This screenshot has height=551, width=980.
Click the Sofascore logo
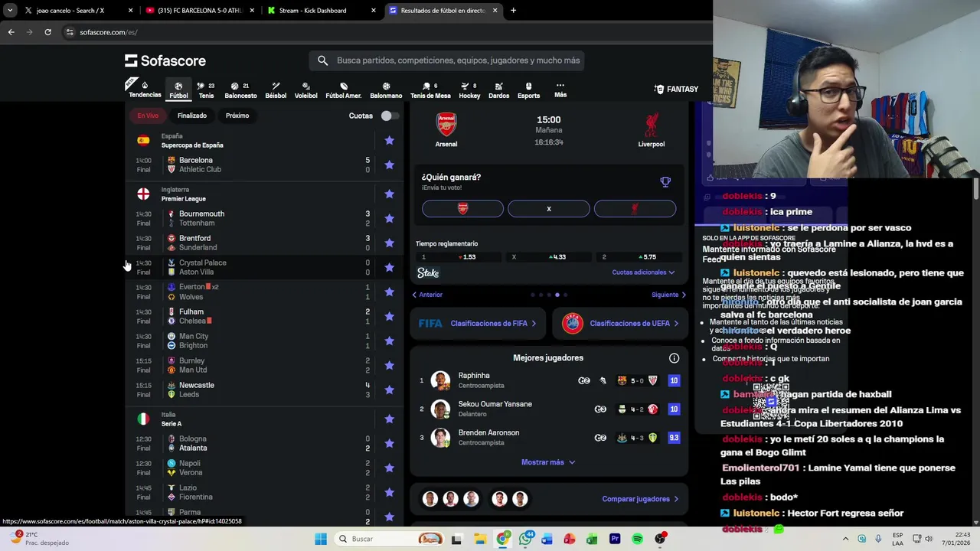(165, 60)
